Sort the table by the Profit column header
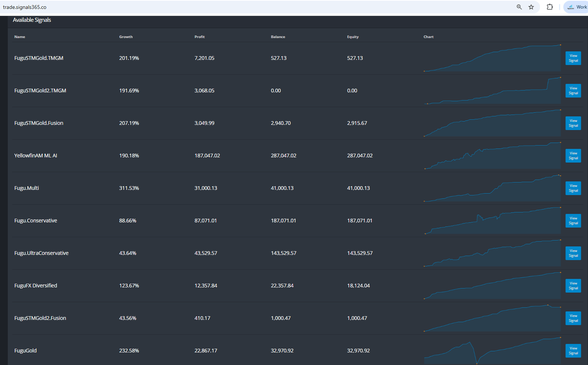This screenshot has height=365, width=588. 200,36
